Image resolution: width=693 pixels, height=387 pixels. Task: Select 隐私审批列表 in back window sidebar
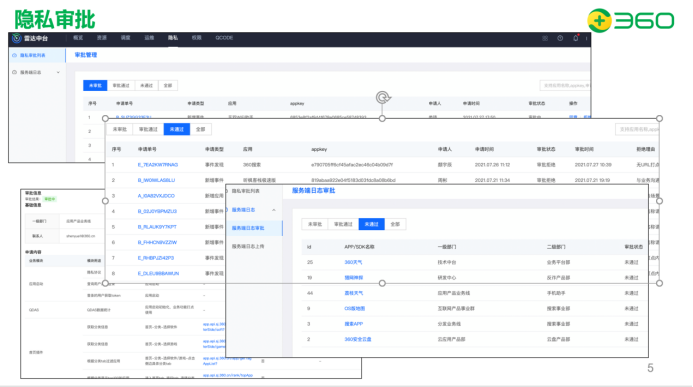click(33, 56)
